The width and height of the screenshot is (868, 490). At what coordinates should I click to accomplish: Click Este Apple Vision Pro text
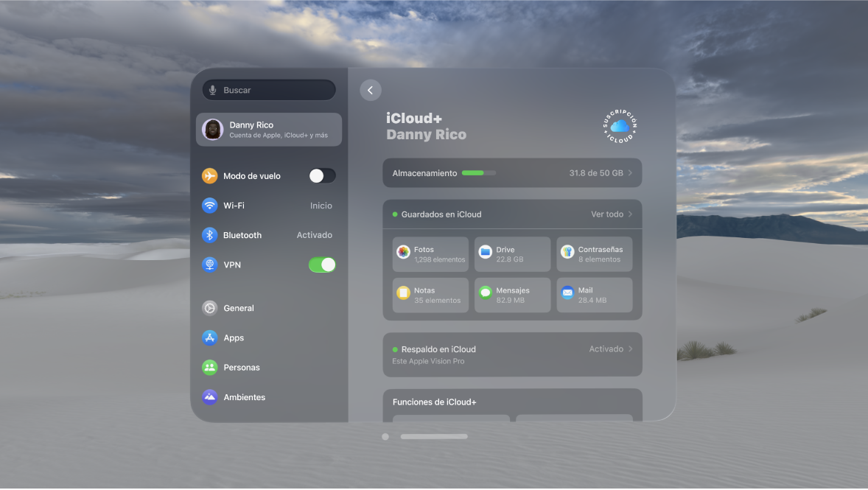(x=428, y=361)
